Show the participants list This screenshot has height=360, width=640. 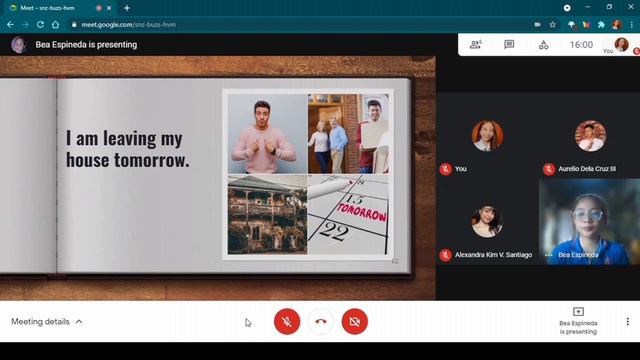tap(476, 44)
